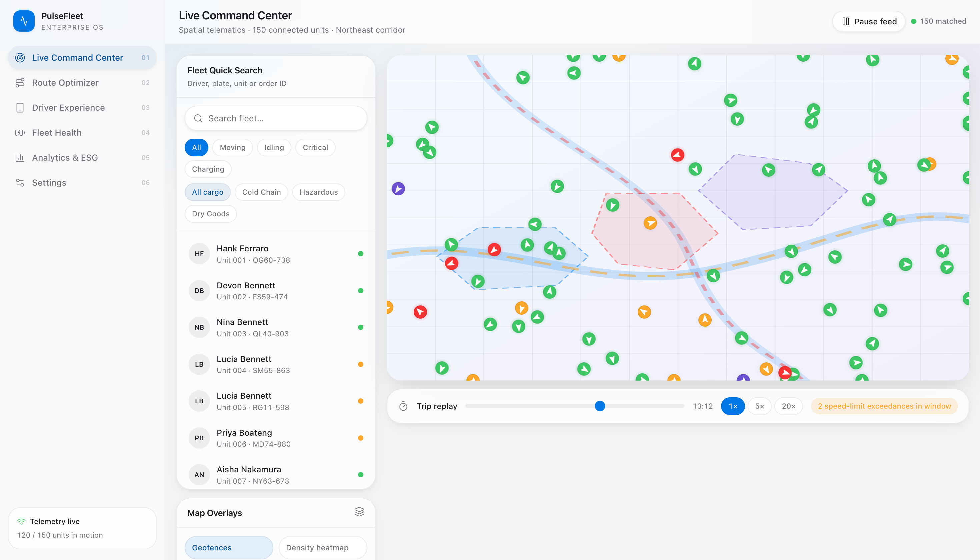Select the Cold Chain cargo filter
Image resolution: width=980 pixels, height=560 pixels.
(261, 192)
